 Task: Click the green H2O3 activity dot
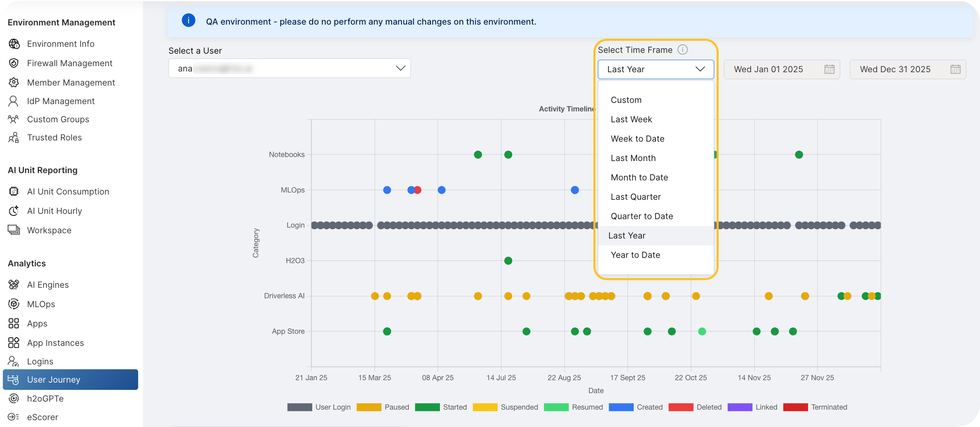click(508, 260)
